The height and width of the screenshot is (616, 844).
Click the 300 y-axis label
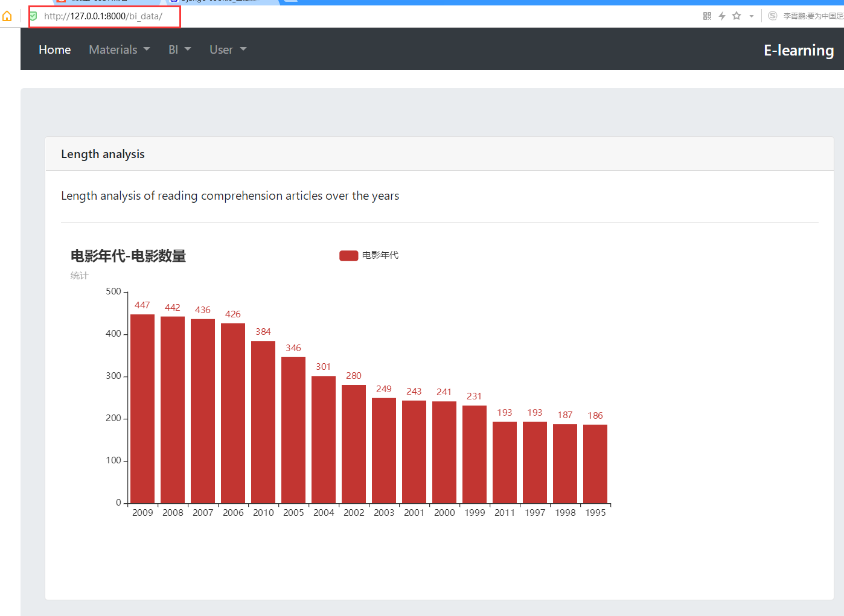point(113,376)
